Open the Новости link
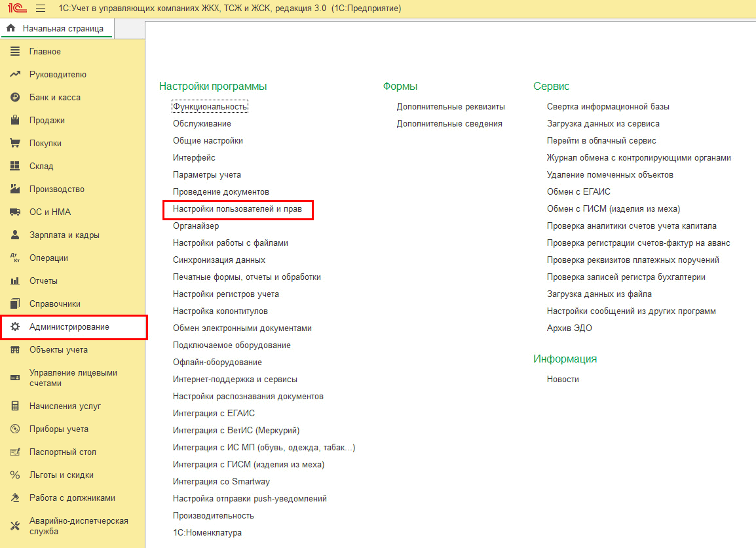The height and width of the screenshot is (548, 756). pos(563,379)
